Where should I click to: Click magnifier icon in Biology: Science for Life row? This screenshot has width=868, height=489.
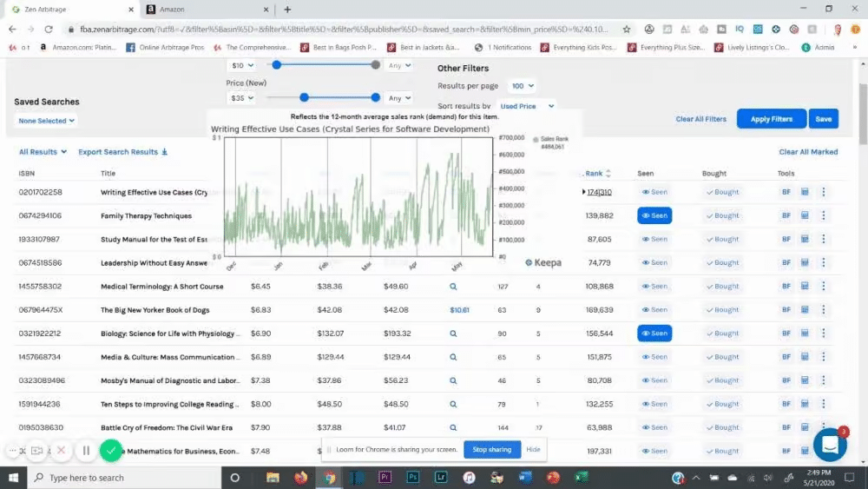(x=453, y=334)
